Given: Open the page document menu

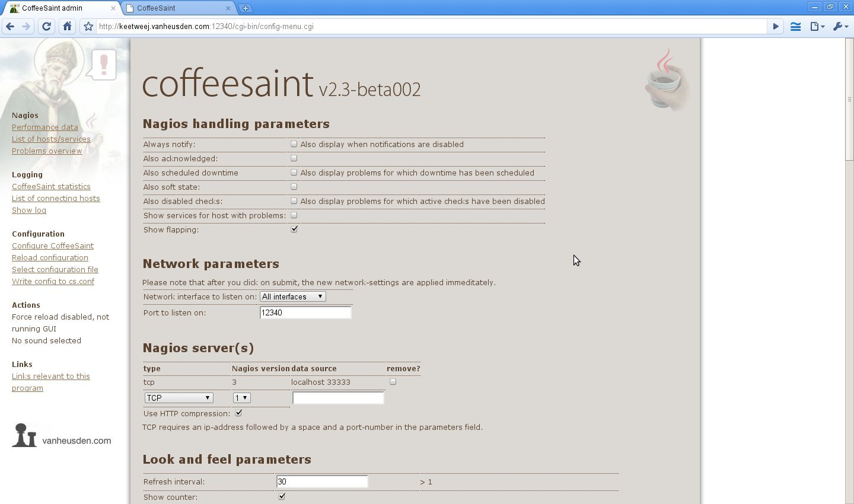Looking at the screenshot, I should point(817,26).
